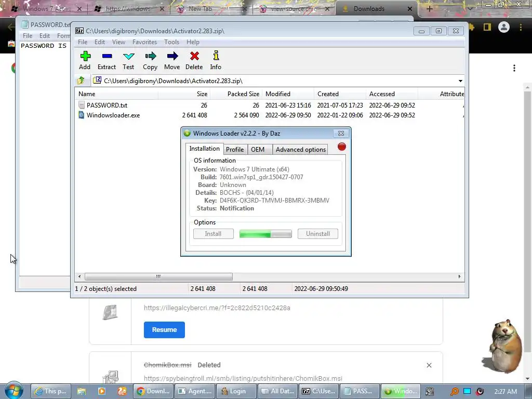Open the File menu in 7-Zip
This screenshot has width=532, height=399.
tap(83, 42)
